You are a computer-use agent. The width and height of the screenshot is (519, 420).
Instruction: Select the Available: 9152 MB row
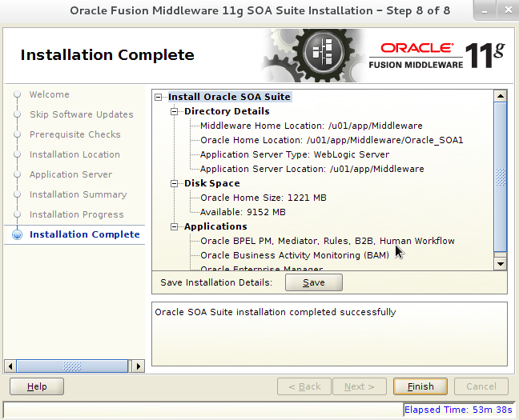(243, 212)
